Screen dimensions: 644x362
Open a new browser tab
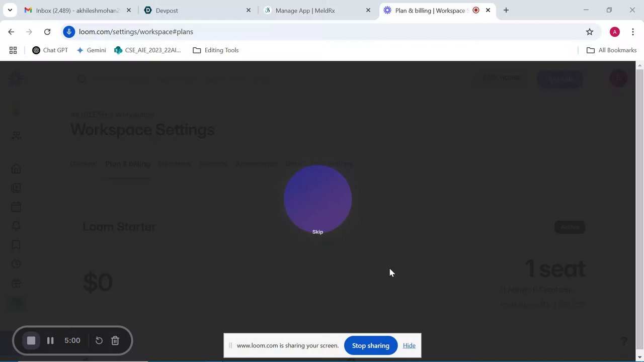coord(506,10)
